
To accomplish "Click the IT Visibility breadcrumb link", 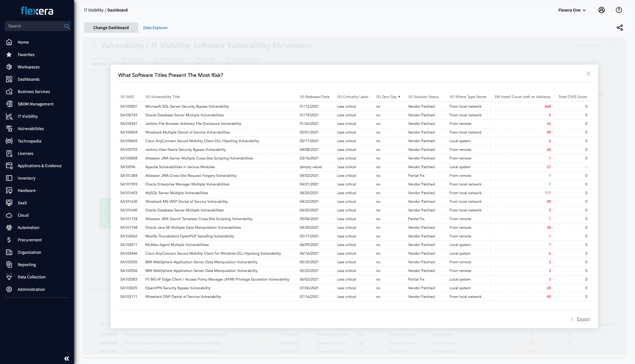I will [94, 10].
